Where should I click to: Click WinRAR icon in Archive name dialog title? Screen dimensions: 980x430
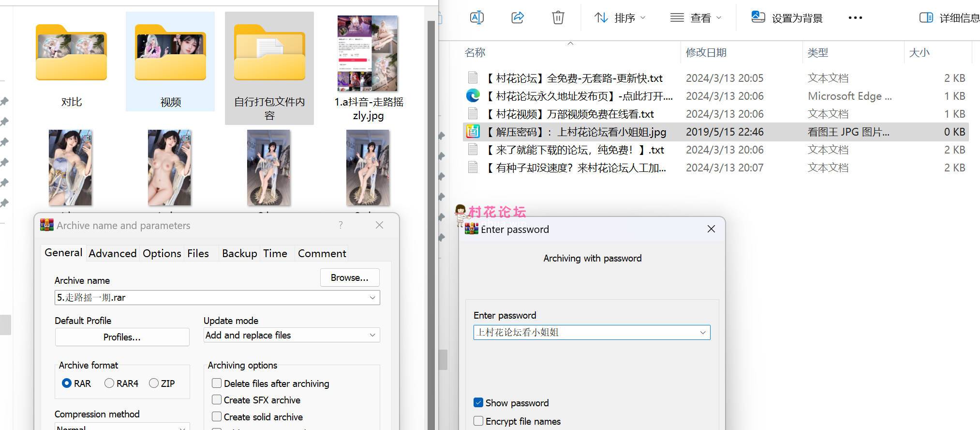click(46, 225)
